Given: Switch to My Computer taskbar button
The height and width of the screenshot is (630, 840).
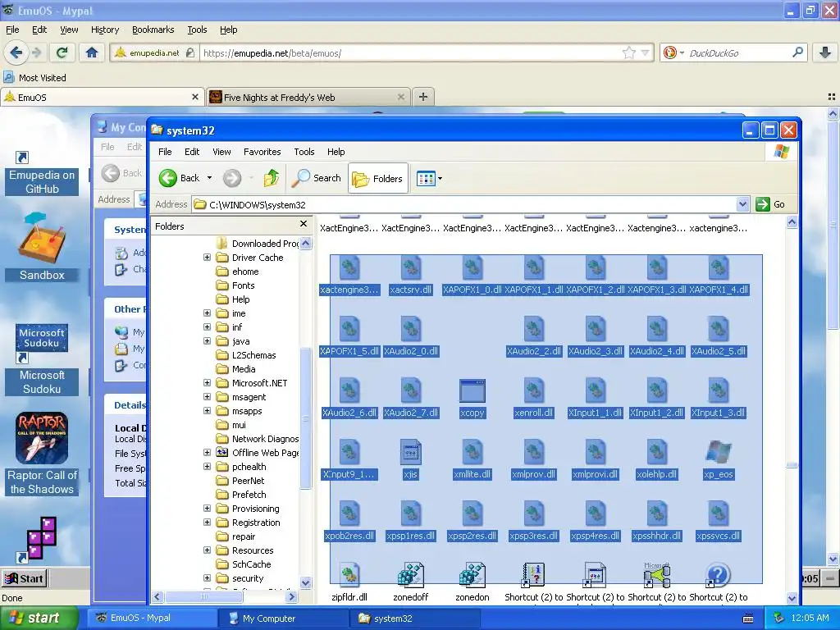Looking at the screenshot, I should click(285, 619).
